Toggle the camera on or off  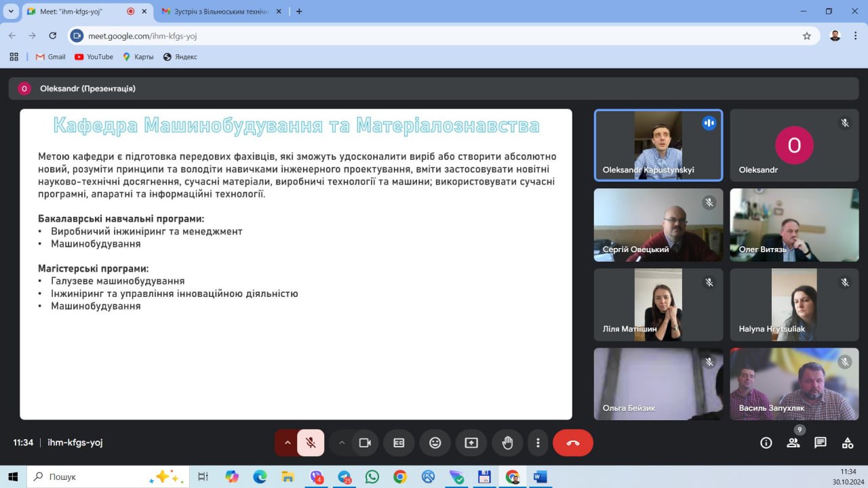pos(365,443)
